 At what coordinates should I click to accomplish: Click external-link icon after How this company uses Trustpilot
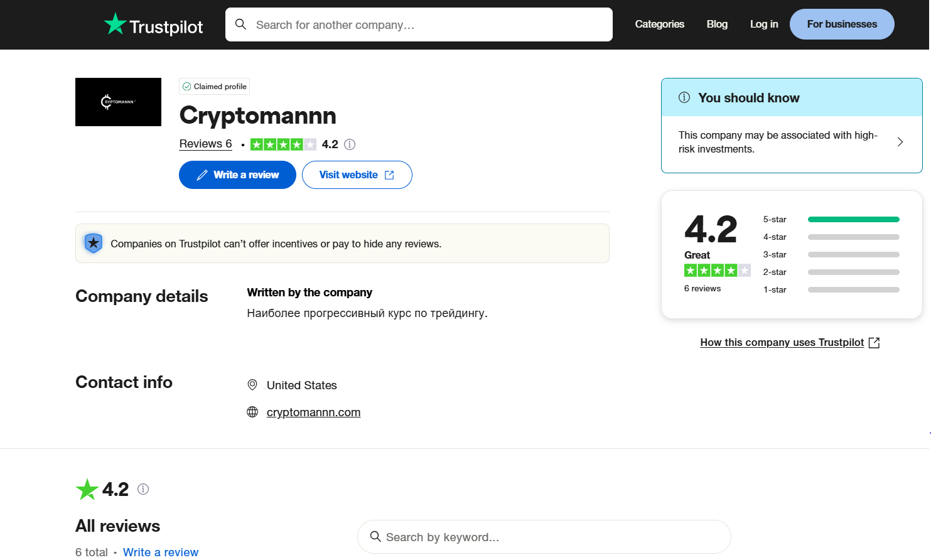(874, 342)
